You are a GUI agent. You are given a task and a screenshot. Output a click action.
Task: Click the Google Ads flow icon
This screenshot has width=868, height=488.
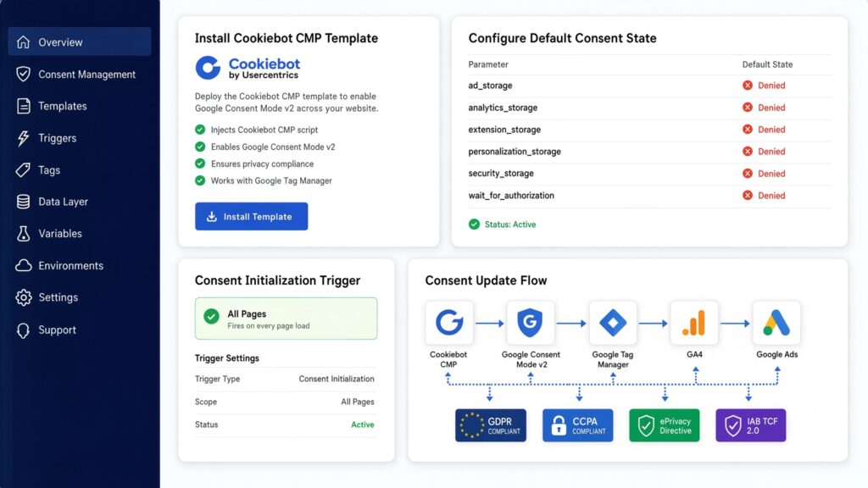click(776, 323)
